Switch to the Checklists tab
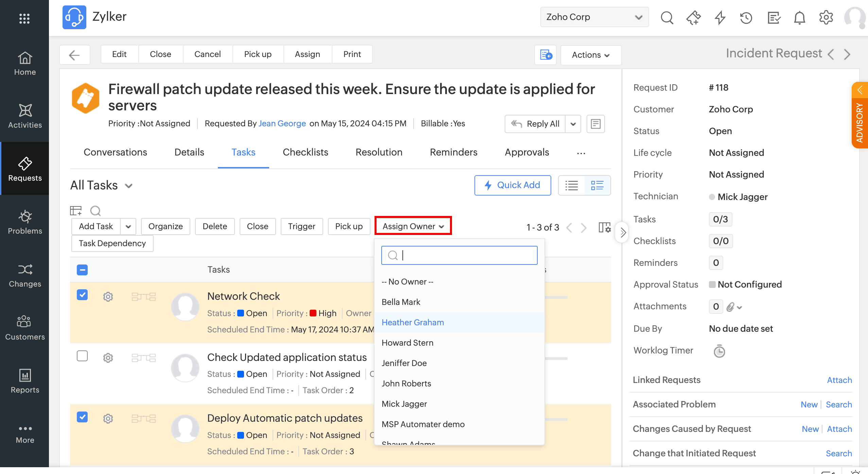868x474 pixels. click(305, 152)
